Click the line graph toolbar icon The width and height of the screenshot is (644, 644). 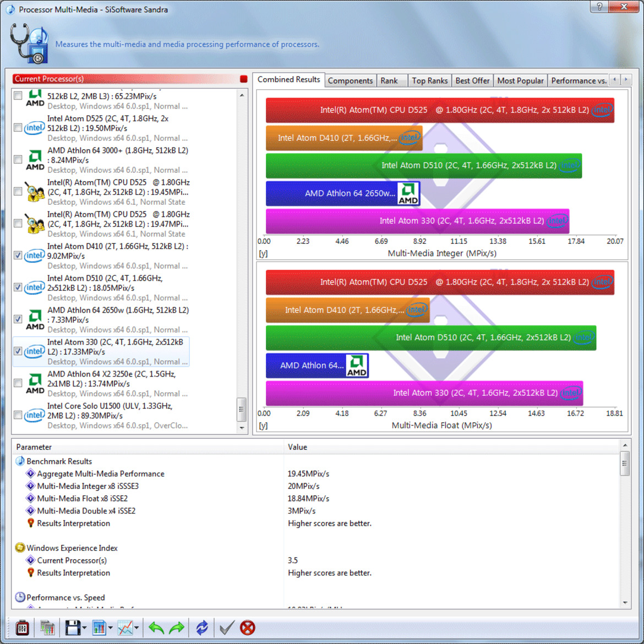pos(125,627)
